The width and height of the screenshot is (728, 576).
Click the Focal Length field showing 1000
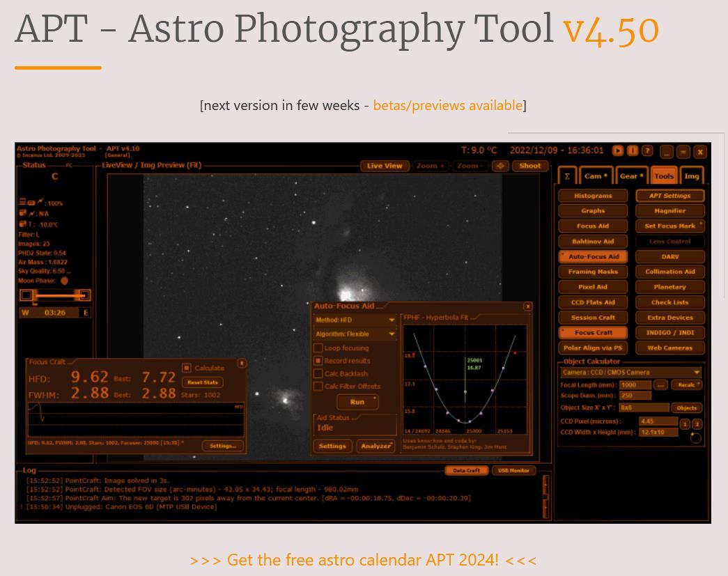[635, 384]
